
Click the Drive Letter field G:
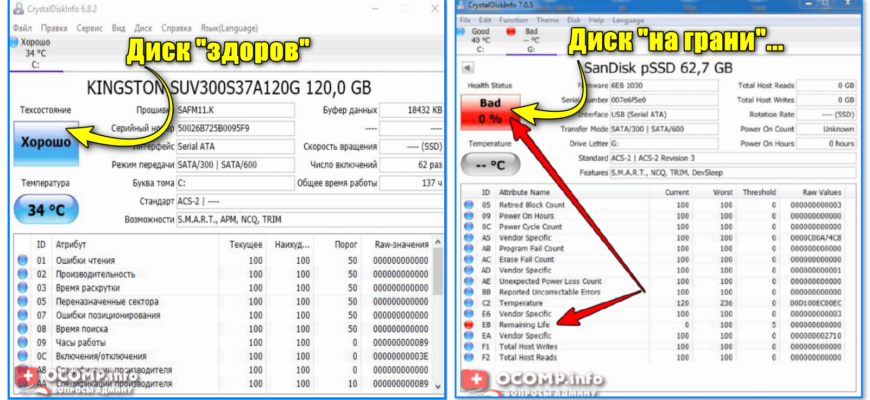[664, 144]
